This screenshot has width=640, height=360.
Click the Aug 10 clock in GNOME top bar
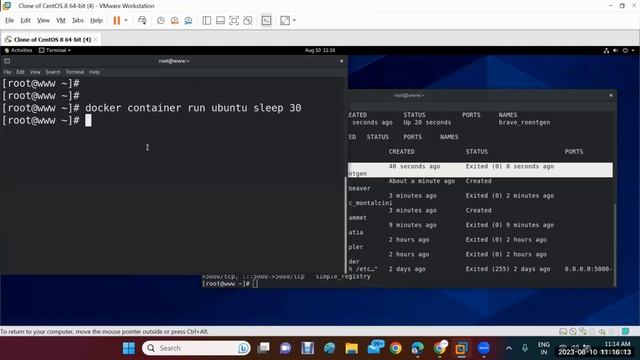pos(320,50)
